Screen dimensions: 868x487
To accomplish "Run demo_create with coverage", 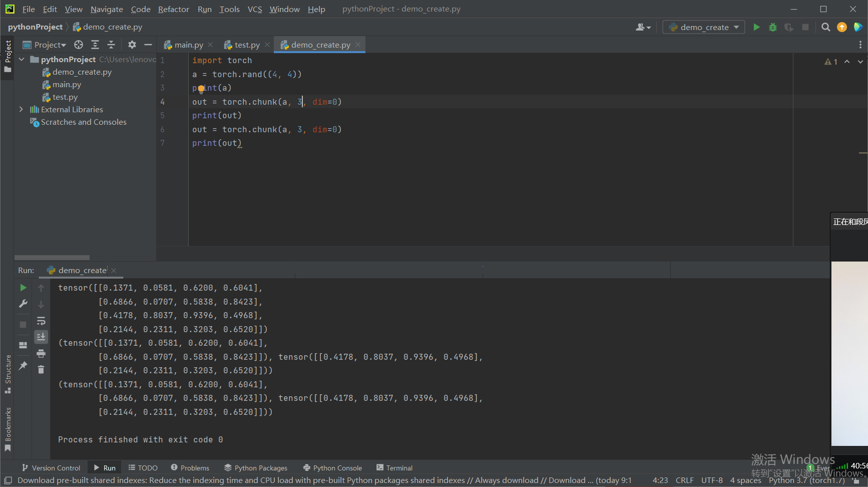I will pyautogui.click(x=789, y=27).
